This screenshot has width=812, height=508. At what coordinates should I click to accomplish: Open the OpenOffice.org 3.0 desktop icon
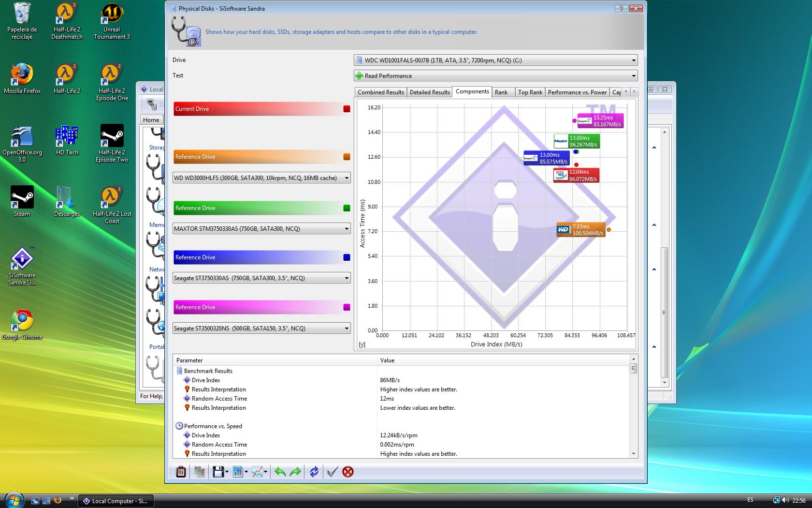coord(22,144)
